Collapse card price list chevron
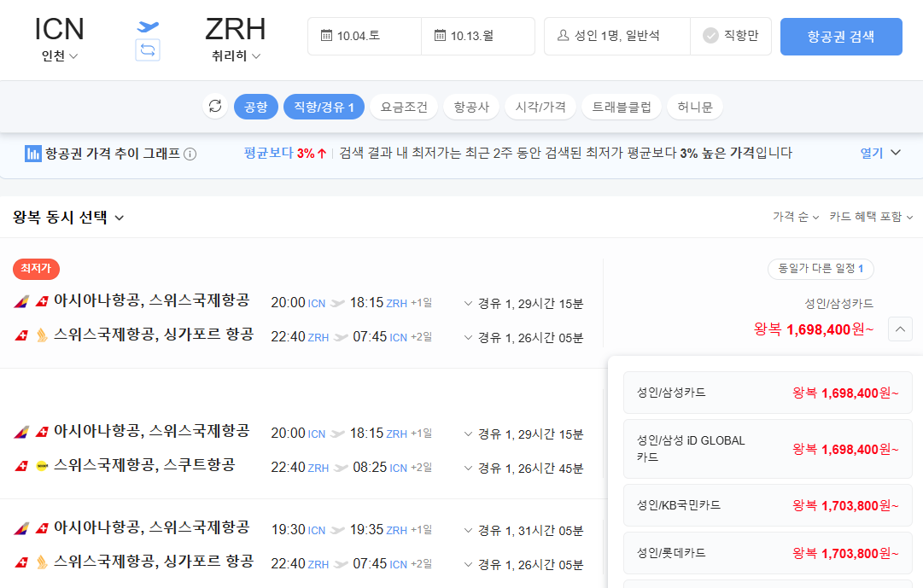Screen dimensions: 923x588 900,329
